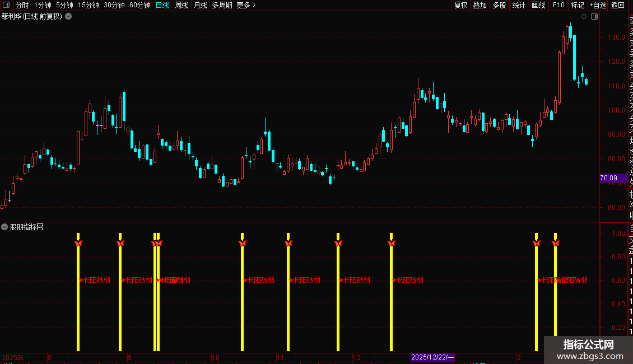Click the 叠加 overlay button

[x=480, y=5]
